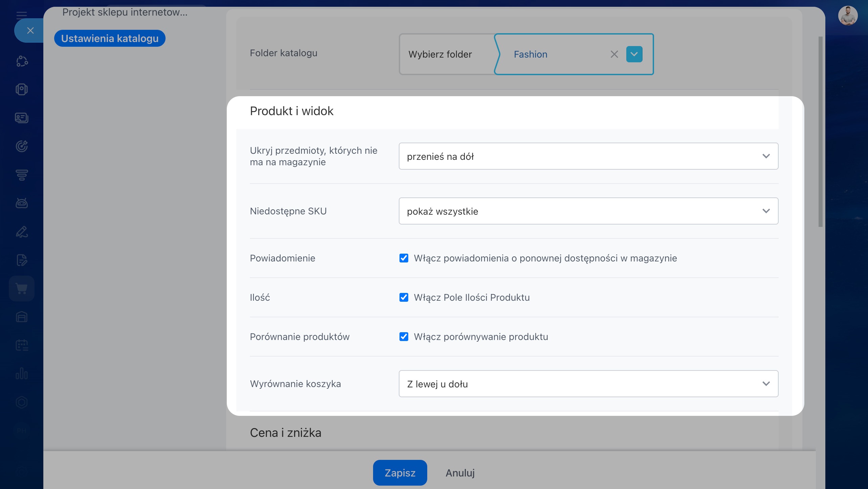Screen dimensions: 868x489
Task: Click the Zapisz button
Action: click(400, 473)
